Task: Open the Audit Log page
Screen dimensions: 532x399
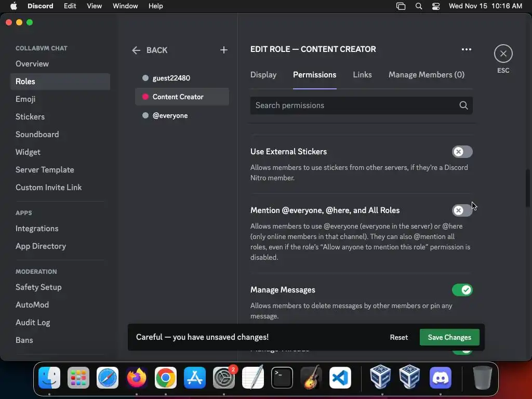Action: point(60,323)
